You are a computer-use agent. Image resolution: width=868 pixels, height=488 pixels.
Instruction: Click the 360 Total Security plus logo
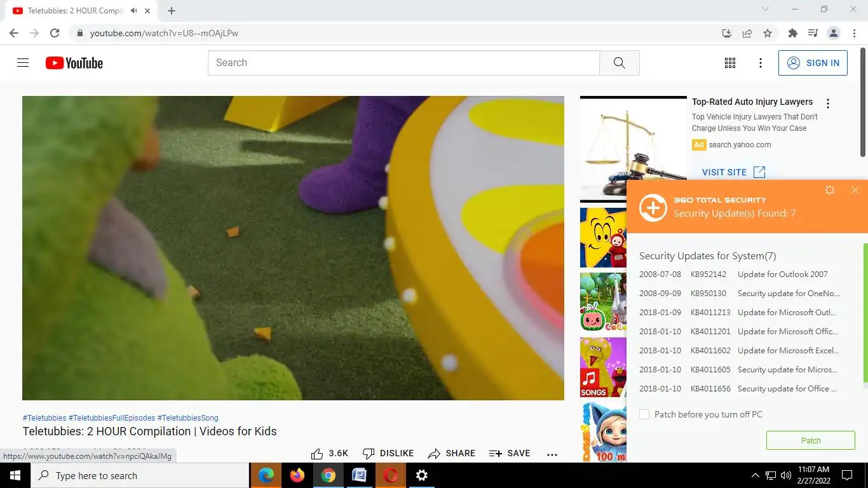coord(653,208)
